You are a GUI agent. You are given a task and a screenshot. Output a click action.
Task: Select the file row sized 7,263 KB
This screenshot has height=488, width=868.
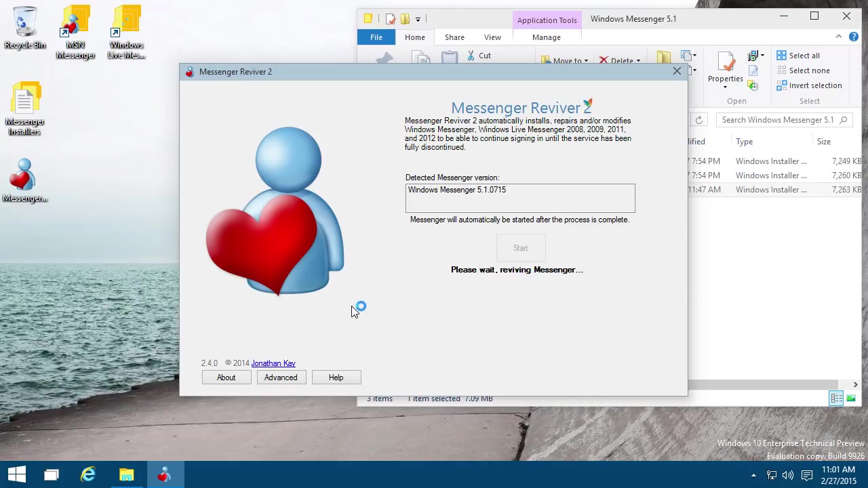tap(774, 190)
